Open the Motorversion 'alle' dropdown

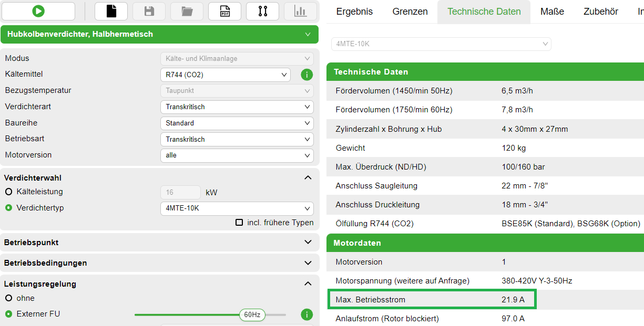(x=237, y=155)
